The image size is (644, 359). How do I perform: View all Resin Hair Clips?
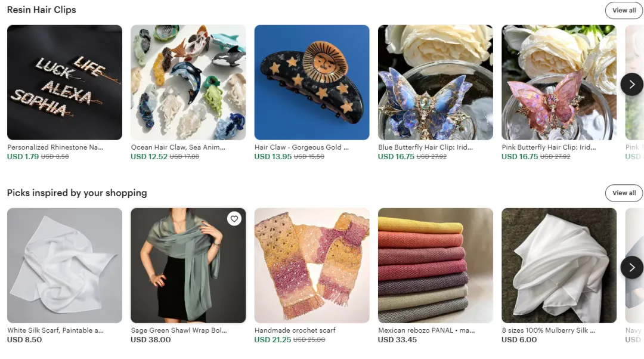[624, 10]
